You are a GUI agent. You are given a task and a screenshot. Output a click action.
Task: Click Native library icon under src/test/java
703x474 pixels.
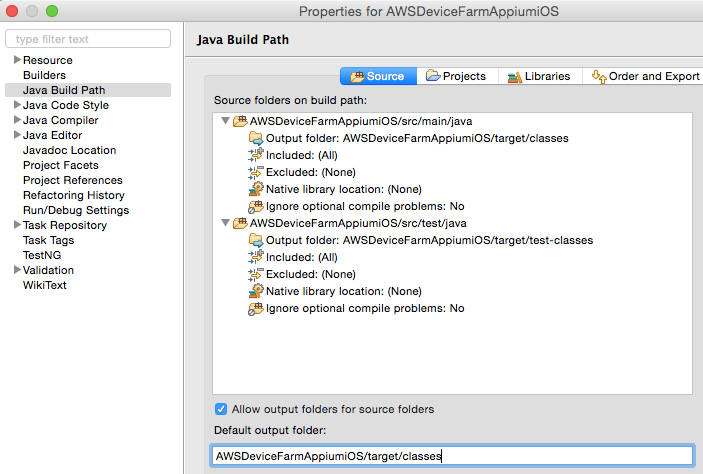[256, 291]
